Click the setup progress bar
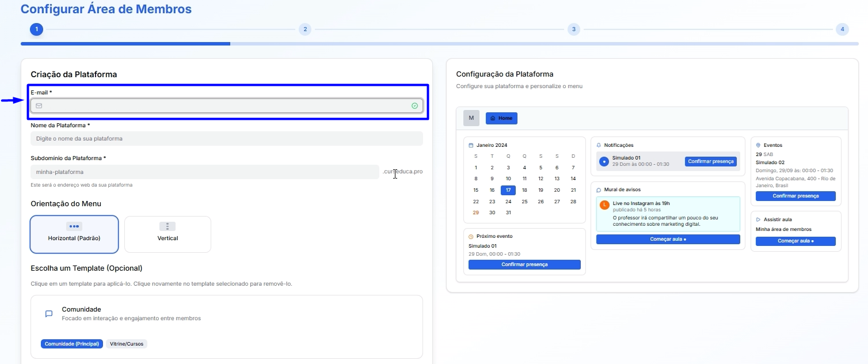Viewport: 868px width, 364px height. tap(435, 43)
